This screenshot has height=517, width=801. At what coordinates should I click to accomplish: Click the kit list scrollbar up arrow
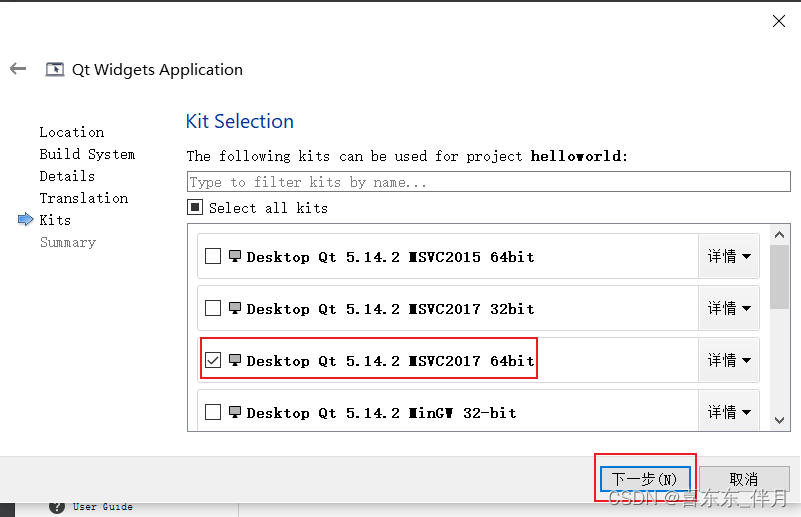tap(780, 234)
